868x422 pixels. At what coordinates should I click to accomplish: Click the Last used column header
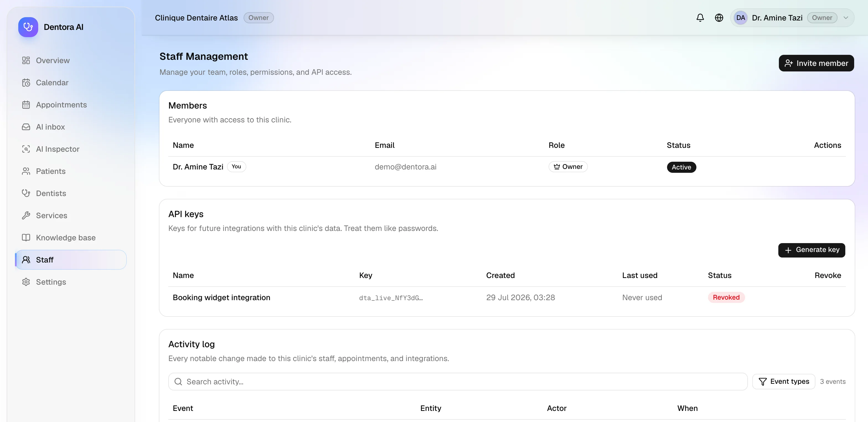tap(640, 275)
